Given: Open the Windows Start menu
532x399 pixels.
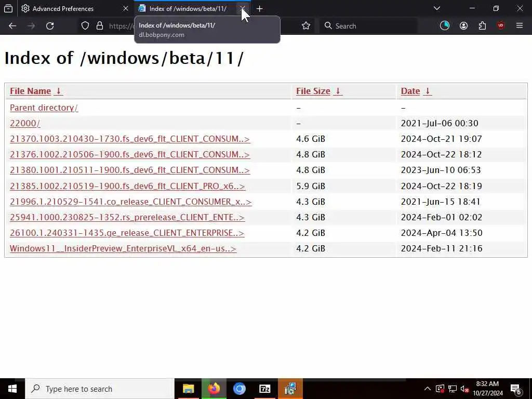Looking at the screenshot, I should 12,389.
